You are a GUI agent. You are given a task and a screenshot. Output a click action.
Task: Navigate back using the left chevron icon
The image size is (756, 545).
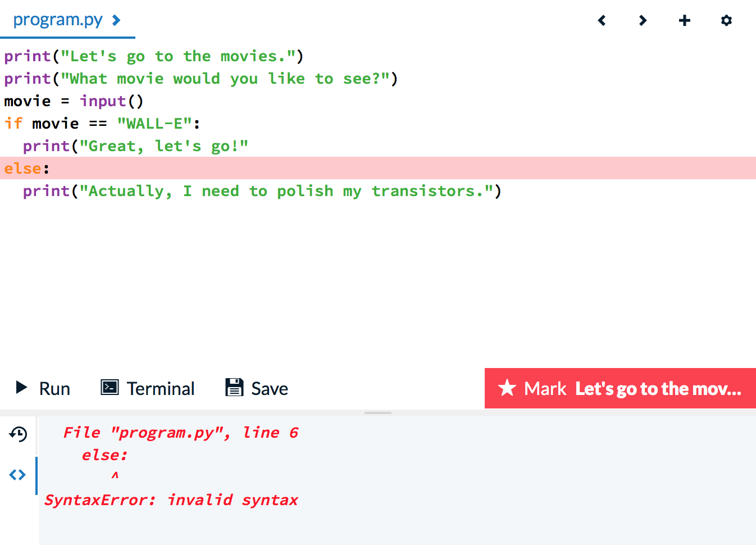(x=602, y=20)
